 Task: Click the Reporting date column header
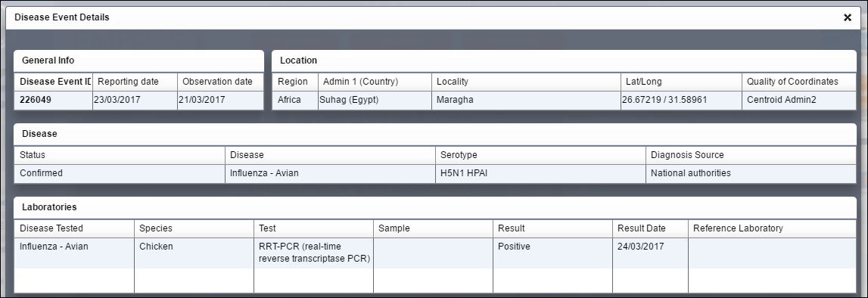point(135,82)
